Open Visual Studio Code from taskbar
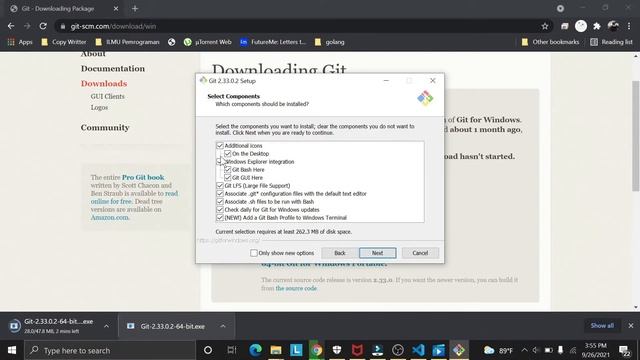Image resolution: width=640 pixels, height=360 pixels. 418,350
